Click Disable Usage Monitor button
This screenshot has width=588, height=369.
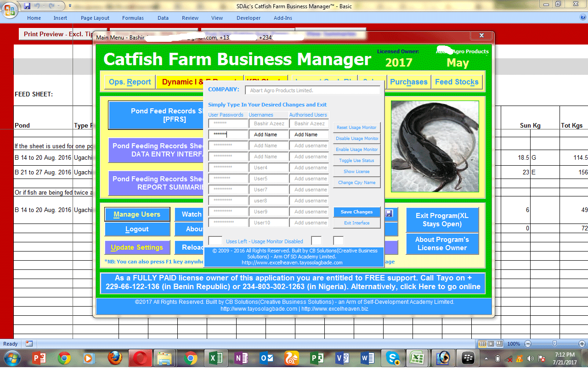point(357,139)
